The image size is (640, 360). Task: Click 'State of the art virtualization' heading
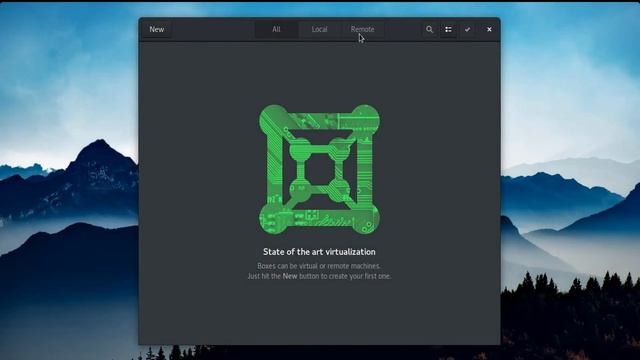[x=319, y=252]
